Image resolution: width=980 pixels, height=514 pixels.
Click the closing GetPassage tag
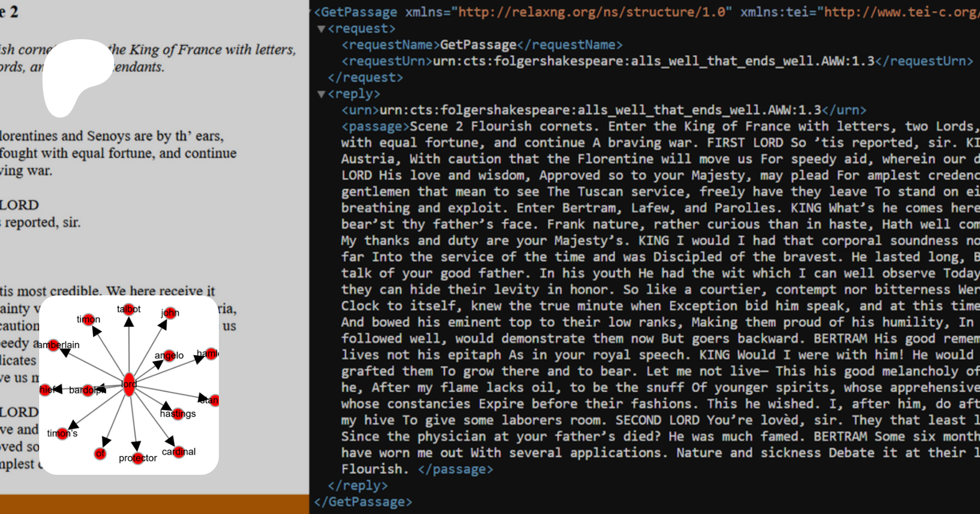pyautogui.click(x=363, y=502)
